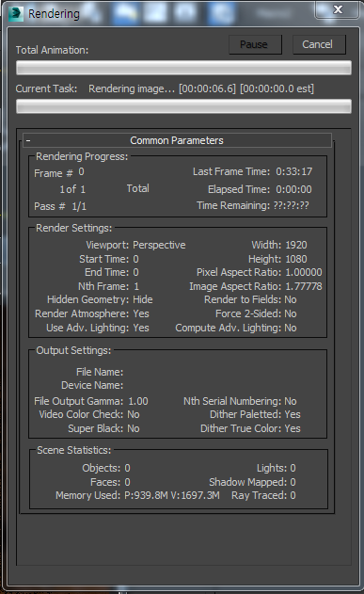The width and height of the screenshot is (364, 594).
Task: Collapse rollout using the minus sign
Action: 28,140
